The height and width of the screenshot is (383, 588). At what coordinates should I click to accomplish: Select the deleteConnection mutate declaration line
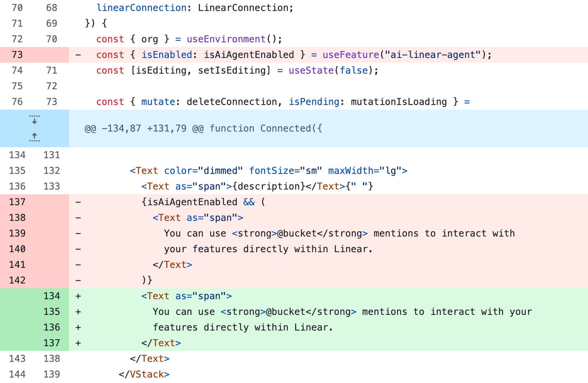[x=283, y=102]
